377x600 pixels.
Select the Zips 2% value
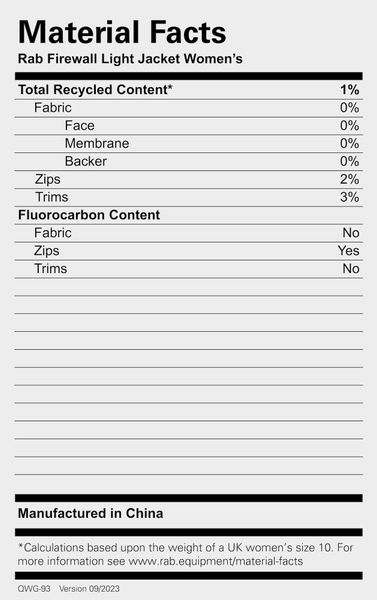[349, 179]
